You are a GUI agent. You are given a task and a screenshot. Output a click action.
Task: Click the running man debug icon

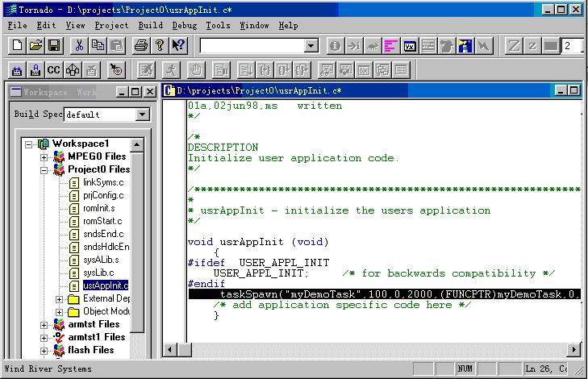coord(171,69)
